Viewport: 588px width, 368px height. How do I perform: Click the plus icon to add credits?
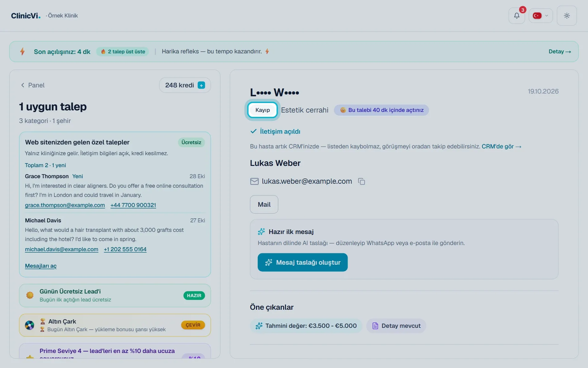point(201,85)
